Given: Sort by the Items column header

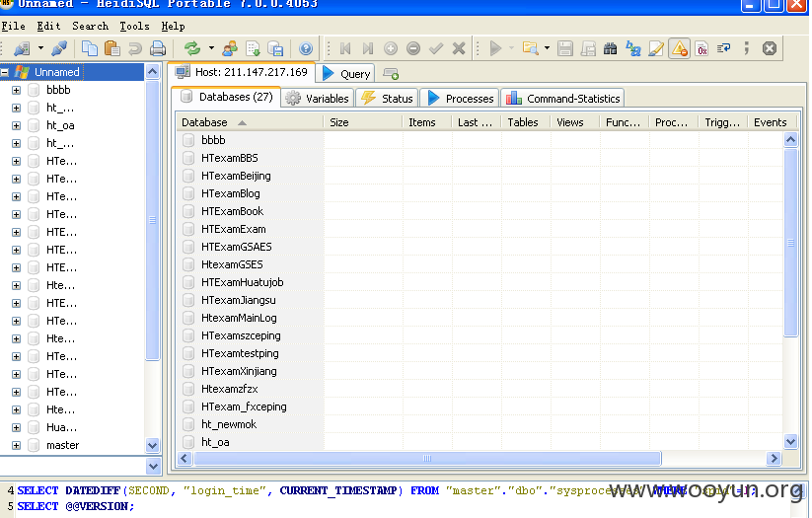Looking at the screenshot, I should pyautogui.click(x=428, y=122).
